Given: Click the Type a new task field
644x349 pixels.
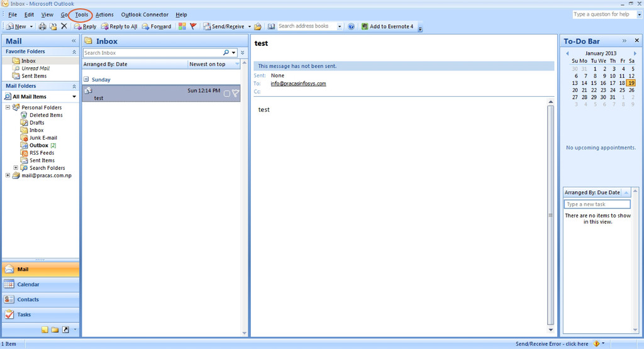Looking at the screenshot, I should pos(597,204).
